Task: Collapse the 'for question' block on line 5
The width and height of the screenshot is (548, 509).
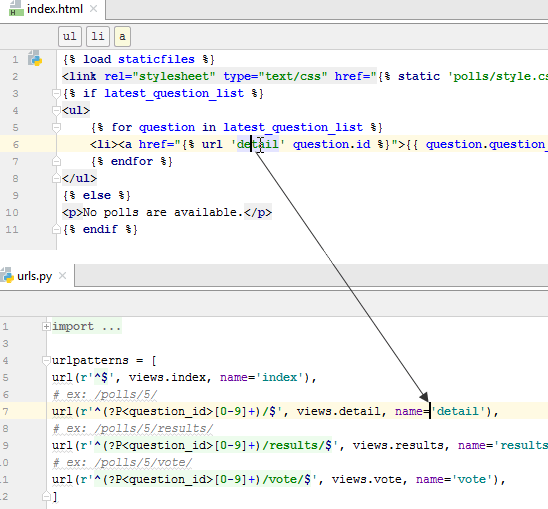Action: [56, 127]
